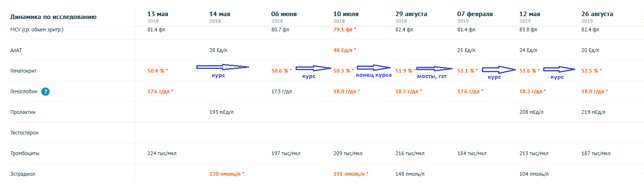Click the Тестостерон row label
The image size is (644, 184).
(25, 133)
